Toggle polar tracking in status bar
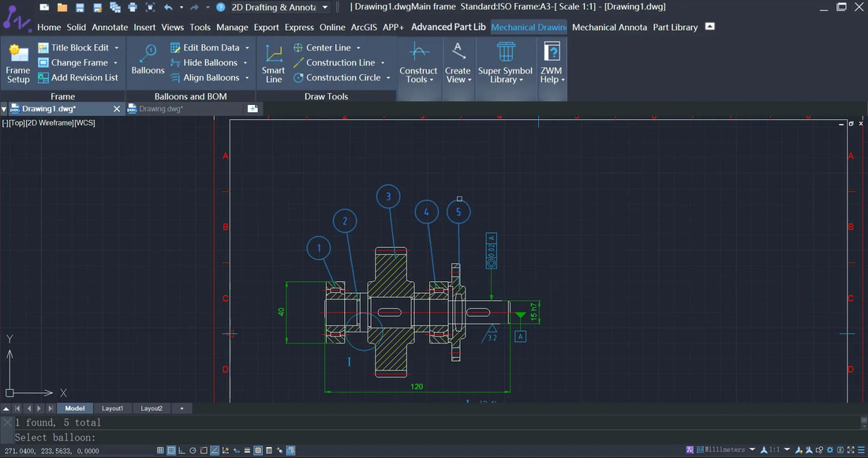Image resolution: width=868 pixels, height=458 pixels. coord(193,450)
